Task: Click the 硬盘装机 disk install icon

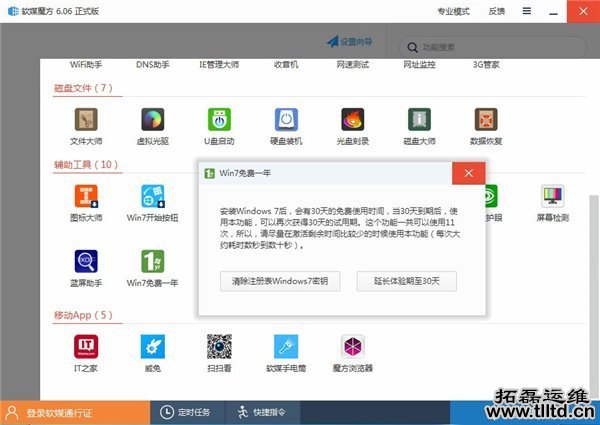Action: point(286,120)
